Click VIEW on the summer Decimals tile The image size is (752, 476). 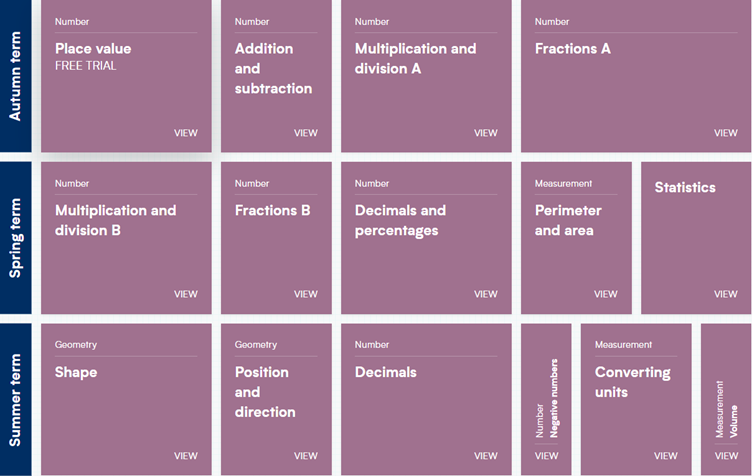(486, 456)
